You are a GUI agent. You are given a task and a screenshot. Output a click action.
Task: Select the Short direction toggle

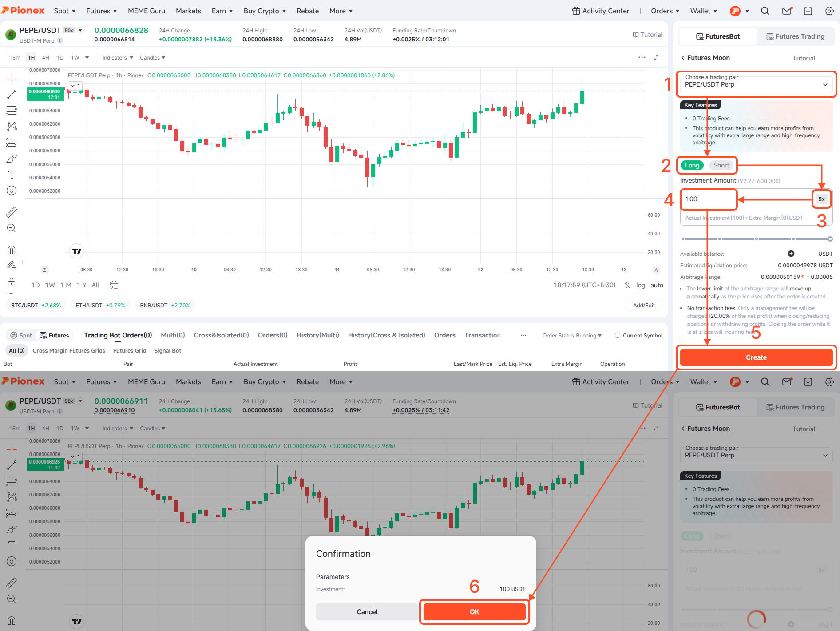click(x=721, y=165)
